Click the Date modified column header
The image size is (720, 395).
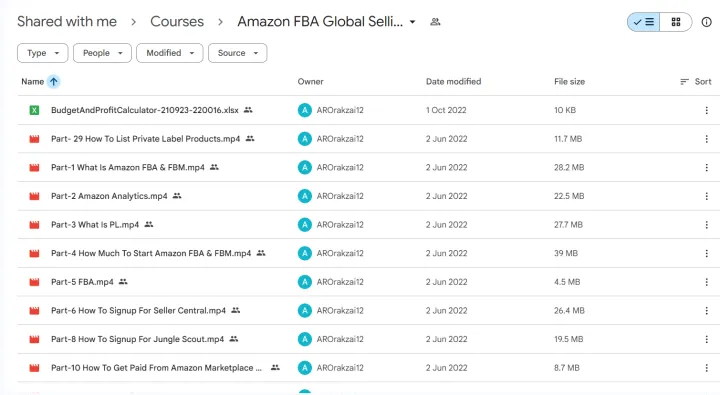point(453,82)
